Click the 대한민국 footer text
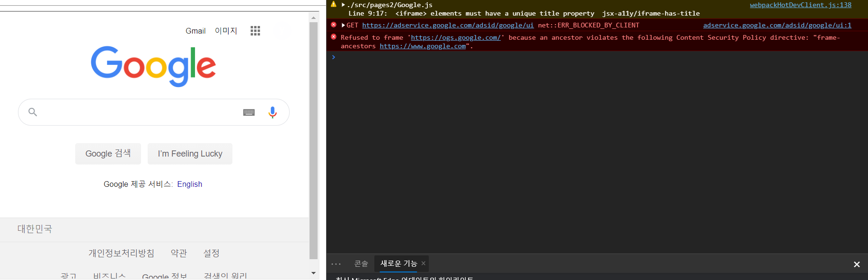The image size is (868, 280). [35, 229]
